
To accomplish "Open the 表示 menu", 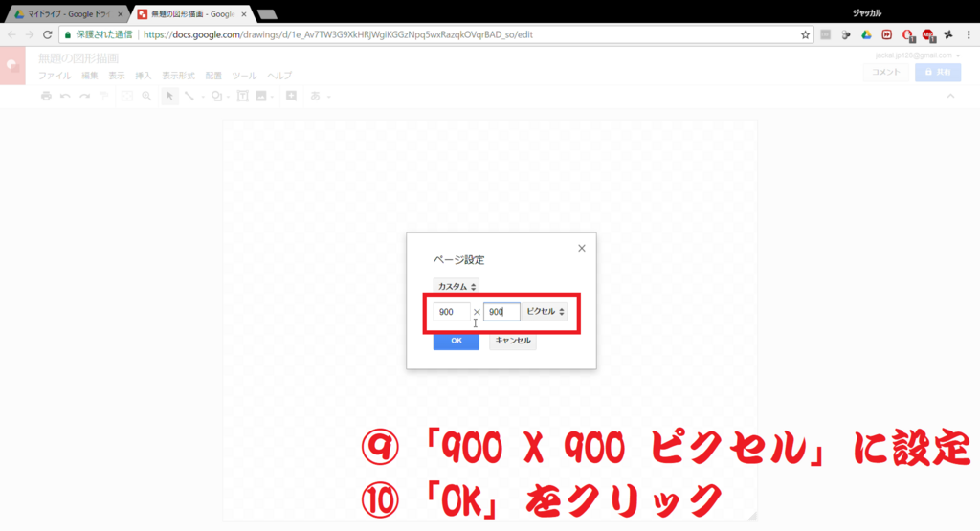I will 117,76.
